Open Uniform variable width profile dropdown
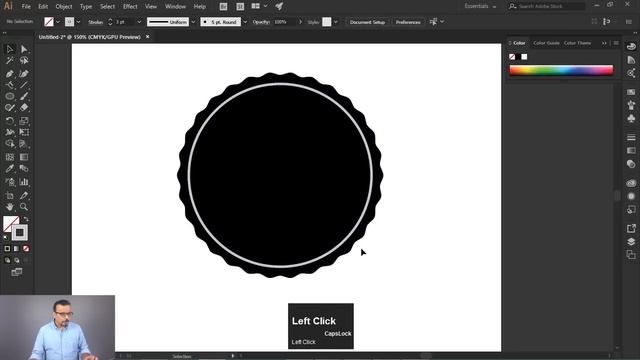 click(193, 22)
